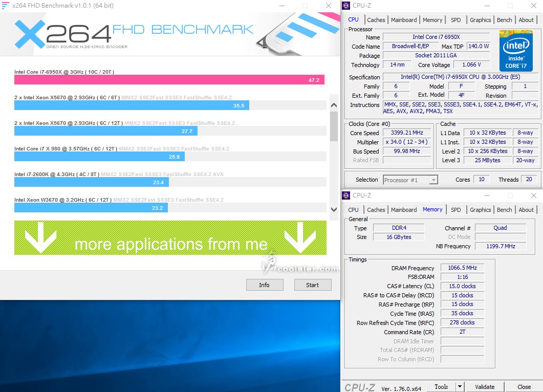This screenshot has width=543, height=392.
Task: Click the Multiplier value x 34.0 (12 - 34)
Action: (407, 142)
